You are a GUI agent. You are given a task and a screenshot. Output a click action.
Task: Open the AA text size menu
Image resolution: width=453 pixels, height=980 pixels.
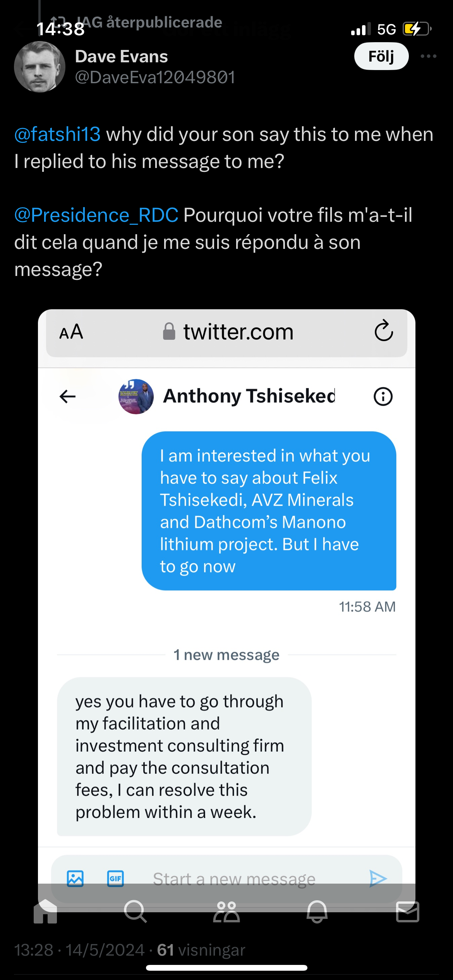pos(71,332)
